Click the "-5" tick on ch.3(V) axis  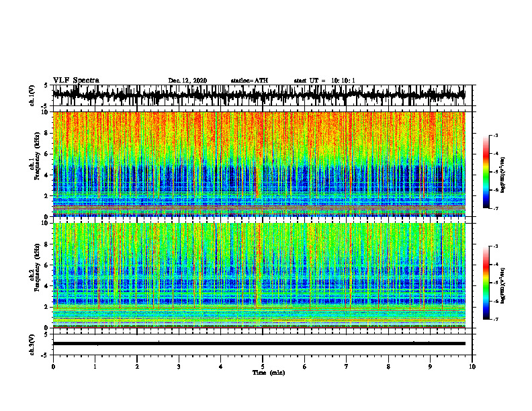coord(46,355)
